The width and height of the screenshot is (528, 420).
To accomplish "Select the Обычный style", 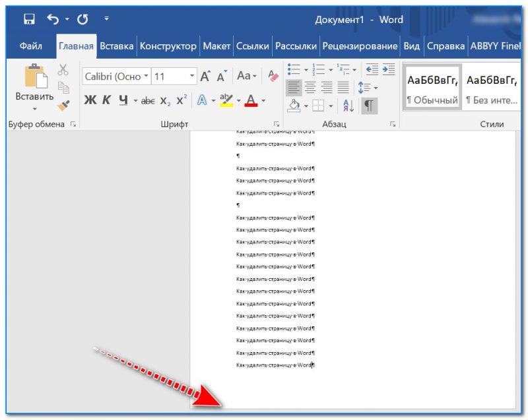I will pos(433,88).
